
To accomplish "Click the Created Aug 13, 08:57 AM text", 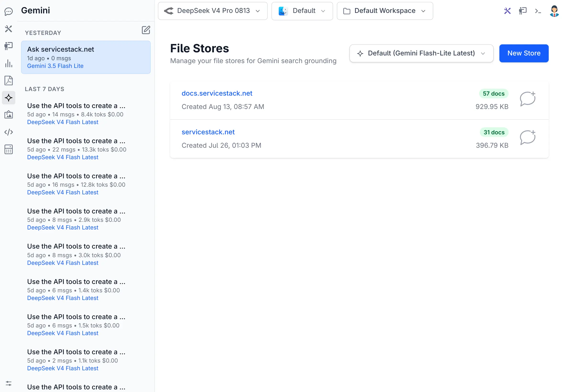I will 223,107.
